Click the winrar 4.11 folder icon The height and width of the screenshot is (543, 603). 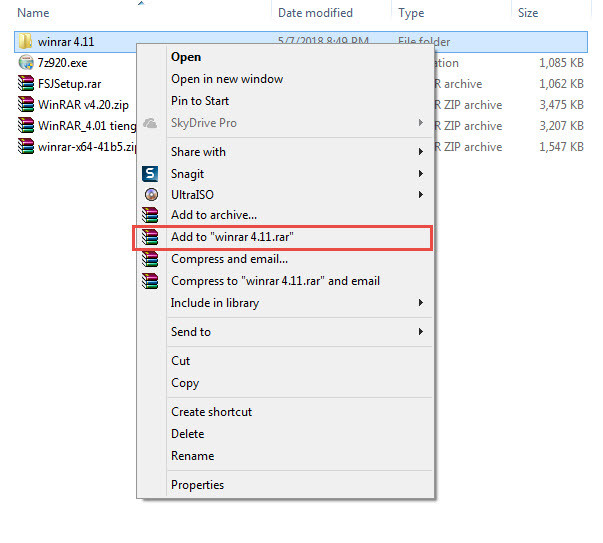coord(25,42)
